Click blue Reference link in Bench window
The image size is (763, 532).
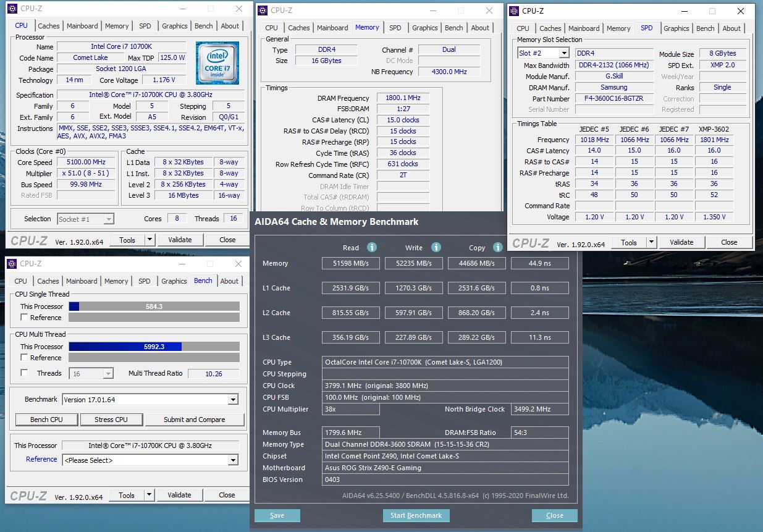(x=41, y=459)
